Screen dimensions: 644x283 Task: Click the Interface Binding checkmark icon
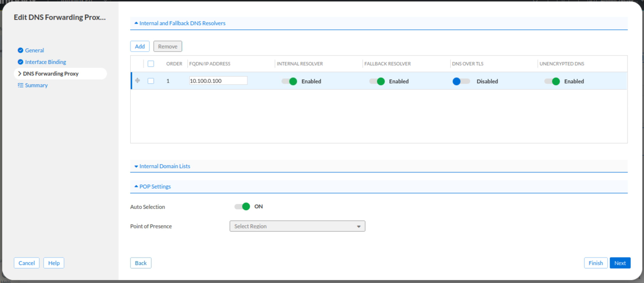(20, 62)
